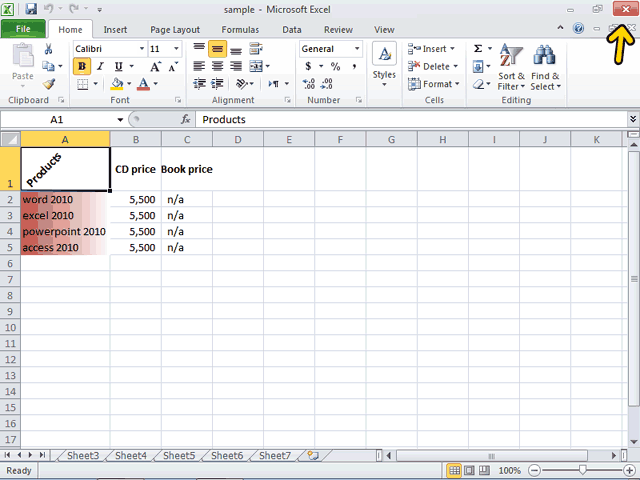The width and height of the screenshot is (640, 480).
Task: Apply Accounting dollar number format
Action: point(309,66)
